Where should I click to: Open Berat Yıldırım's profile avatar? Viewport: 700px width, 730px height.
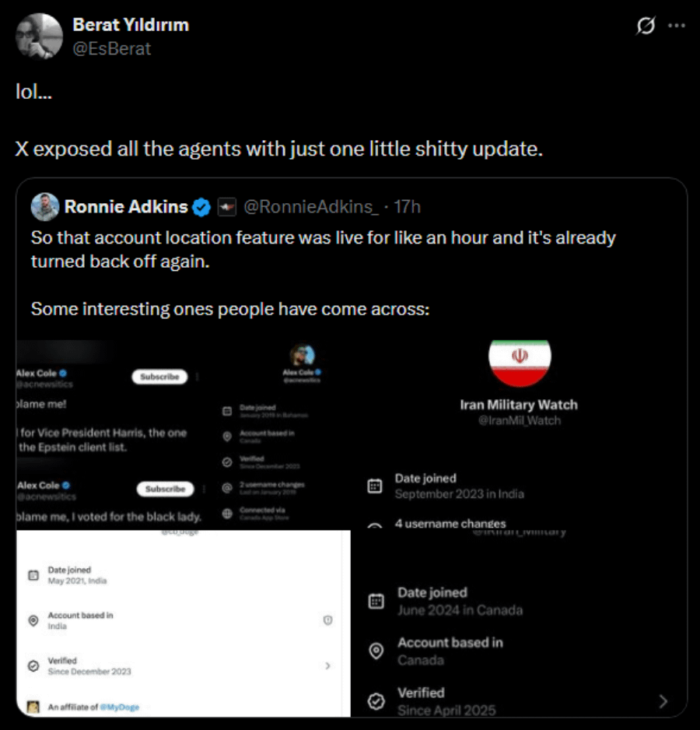39,37
